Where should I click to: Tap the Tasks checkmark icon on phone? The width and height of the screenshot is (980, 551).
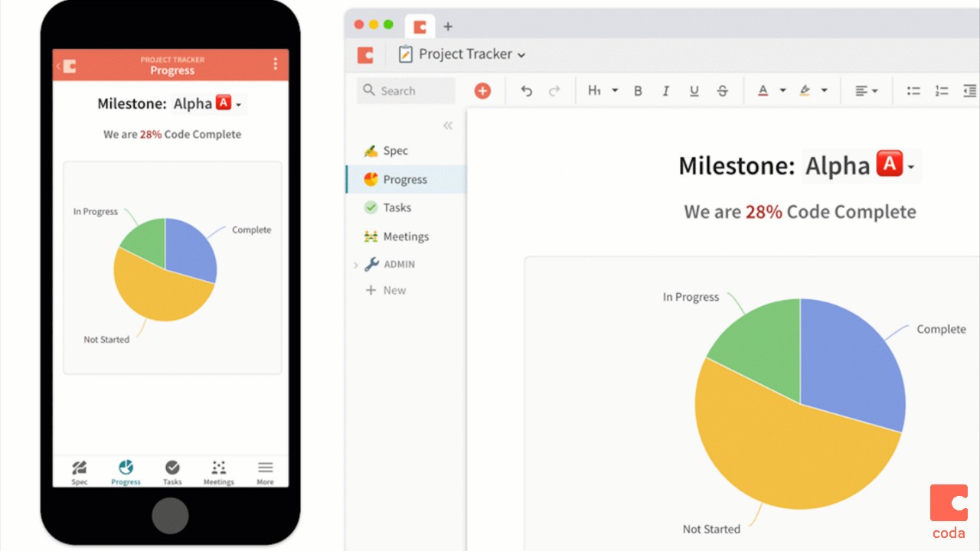click(x=171, y=467)
